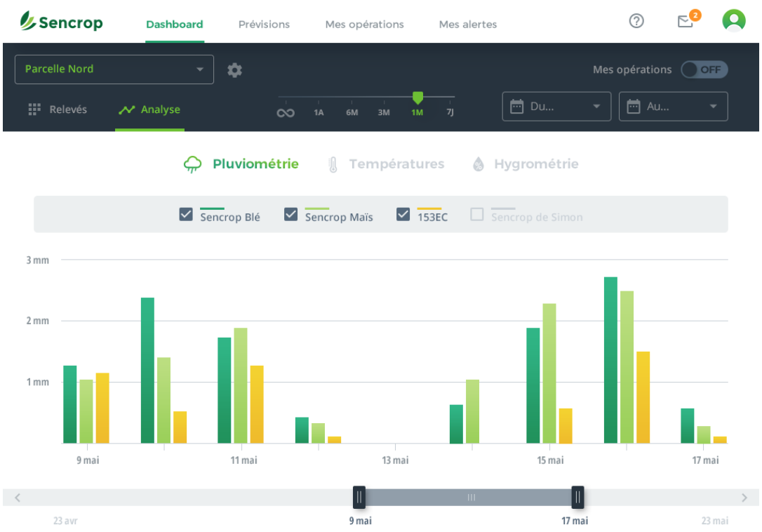Click the 2 mm y-axis label
Viewport: 762px width, 532px height.
[37, 321]
